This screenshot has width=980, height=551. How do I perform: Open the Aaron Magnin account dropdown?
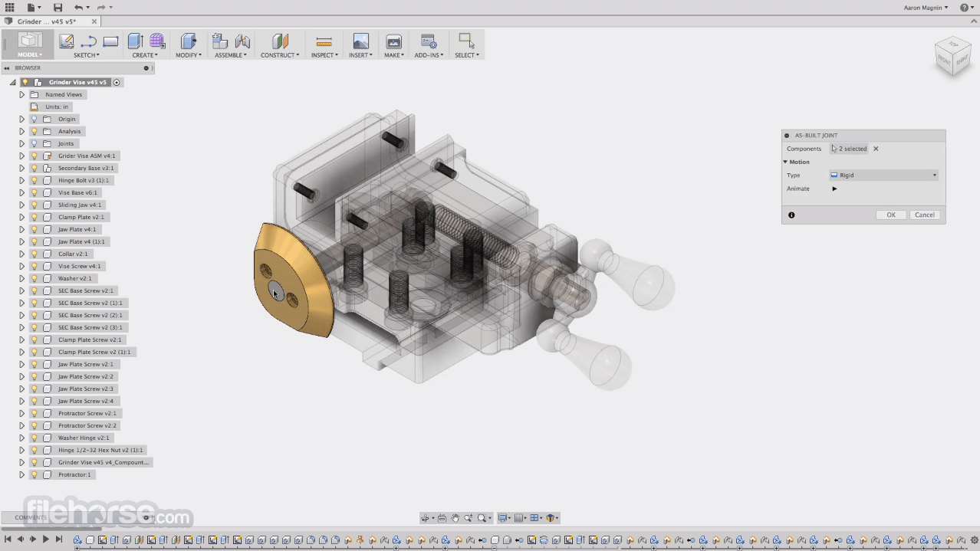pos(926,8)
